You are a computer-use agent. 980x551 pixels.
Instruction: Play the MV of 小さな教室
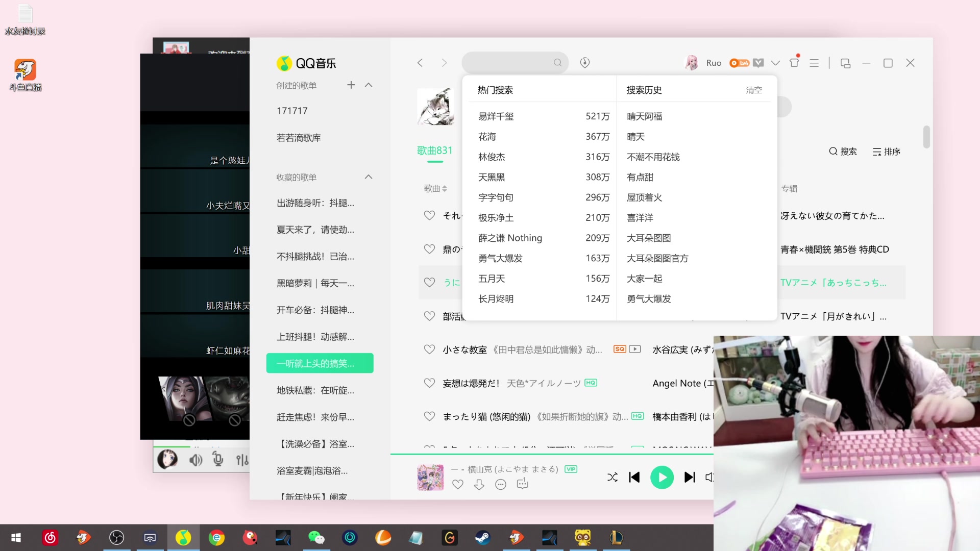point(634,349)
